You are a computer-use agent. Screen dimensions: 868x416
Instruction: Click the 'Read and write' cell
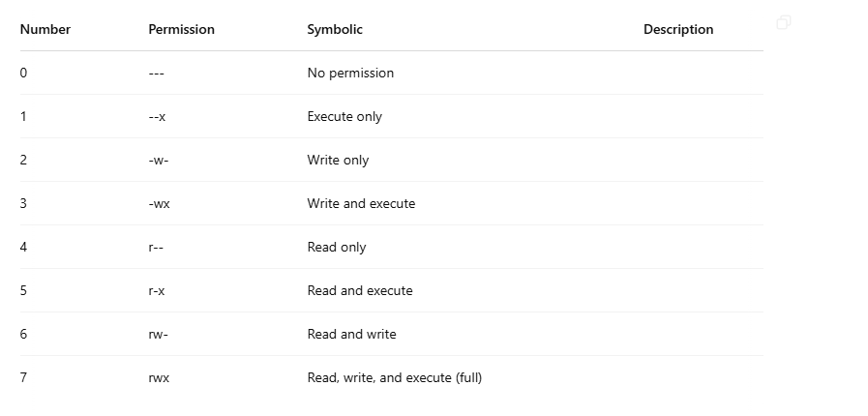(351, 334)
